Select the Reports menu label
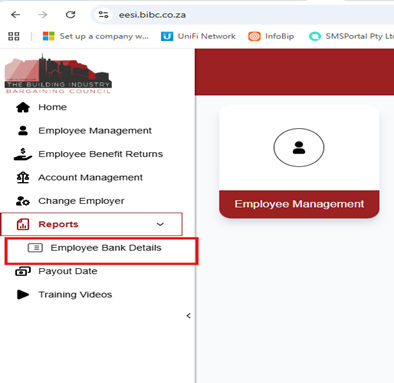 point(58,224)
